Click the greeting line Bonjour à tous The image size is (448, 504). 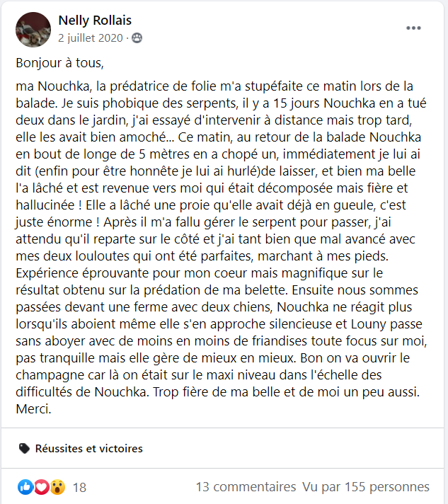pyautogui.click(x=60, y=63)
